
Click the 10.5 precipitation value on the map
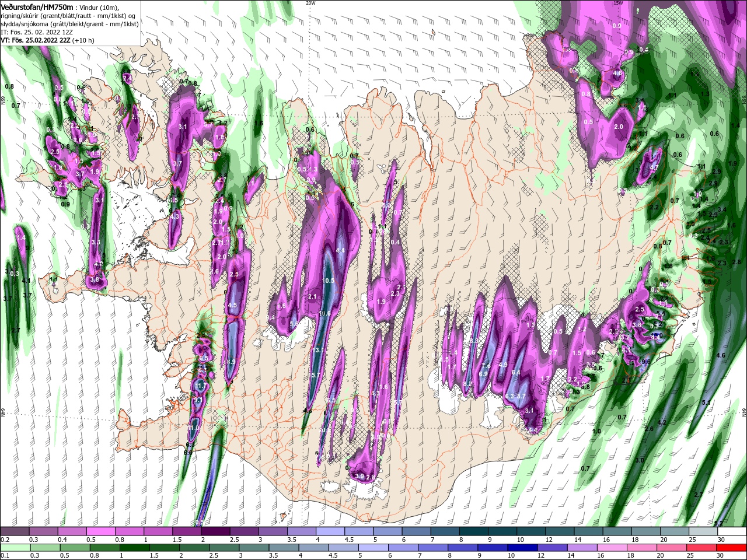(329, 281)
